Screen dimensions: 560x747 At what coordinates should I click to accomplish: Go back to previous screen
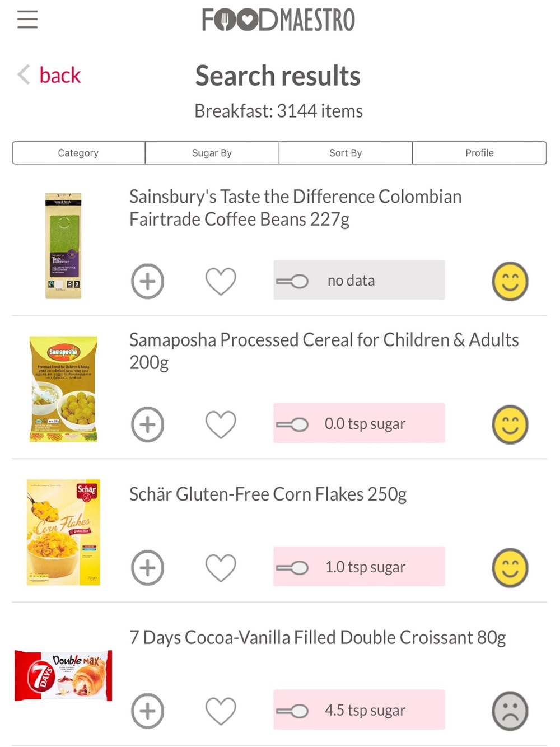click(49, 75)
